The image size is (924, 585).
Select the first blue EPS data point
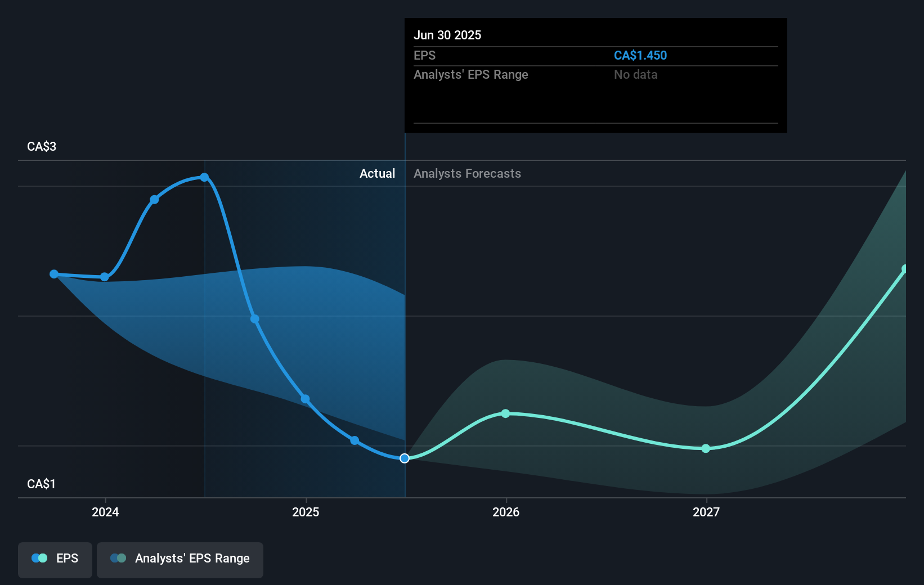point(53,274)
